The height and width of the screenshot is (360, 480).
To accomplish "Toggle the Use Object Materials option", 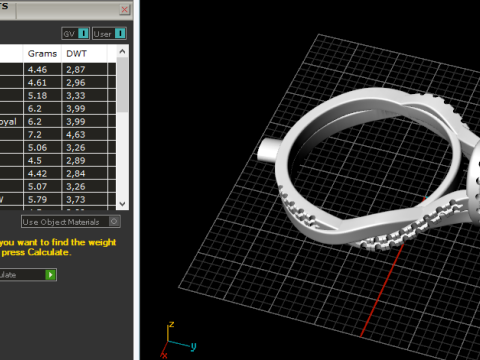I will 71,222.
